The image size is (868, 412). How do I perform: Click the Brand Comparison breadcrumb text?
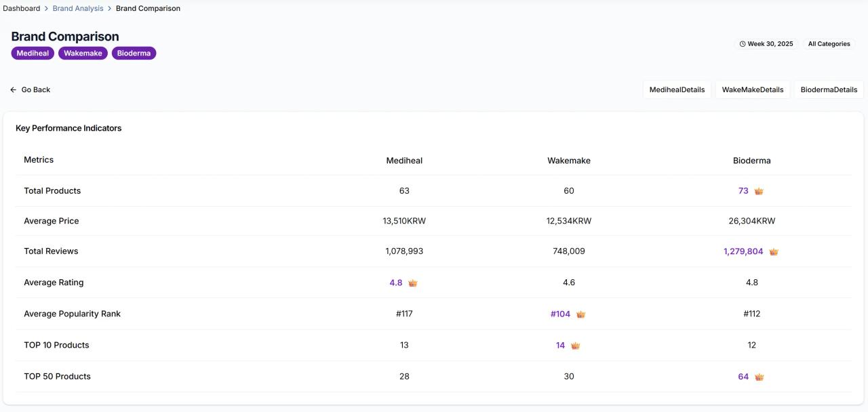tap(148, 8)
